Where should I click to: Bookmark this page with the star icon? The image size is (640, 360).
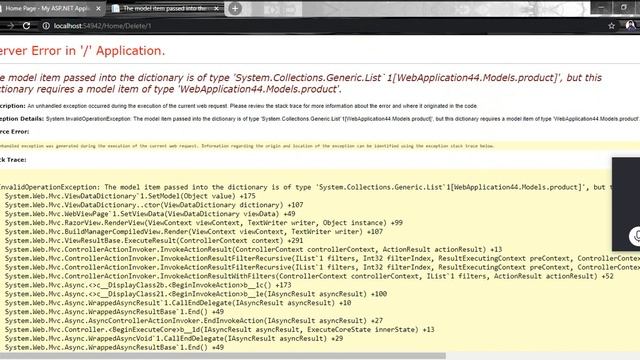click(x=611, y=26)
